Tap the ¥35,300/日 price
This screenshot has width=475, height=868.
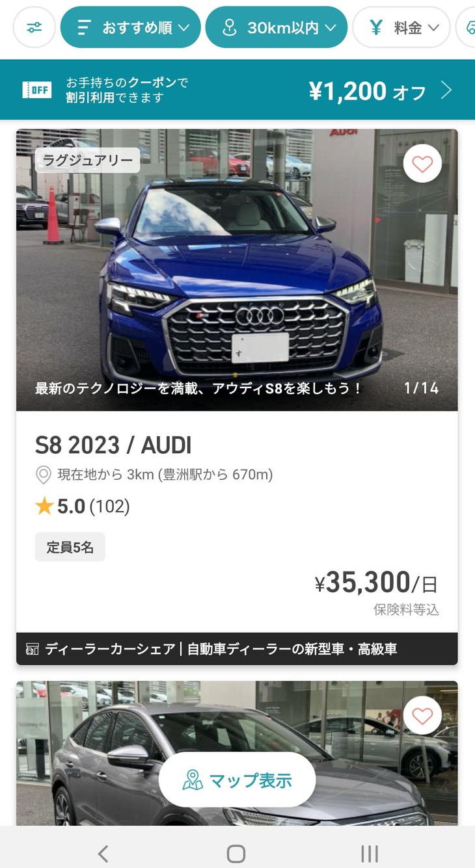(x=376, y=583)
